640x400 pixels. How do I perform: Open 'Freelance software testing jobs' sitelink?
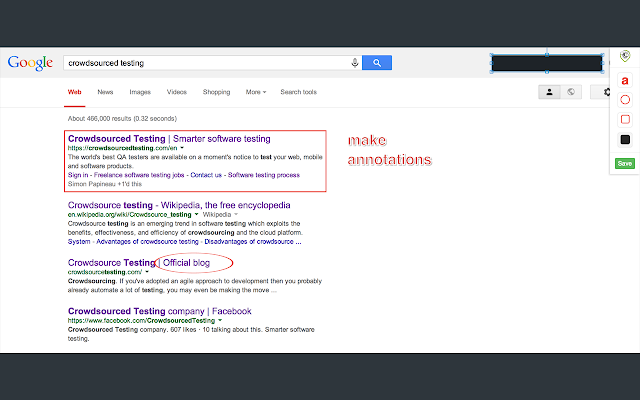point(139,175)
